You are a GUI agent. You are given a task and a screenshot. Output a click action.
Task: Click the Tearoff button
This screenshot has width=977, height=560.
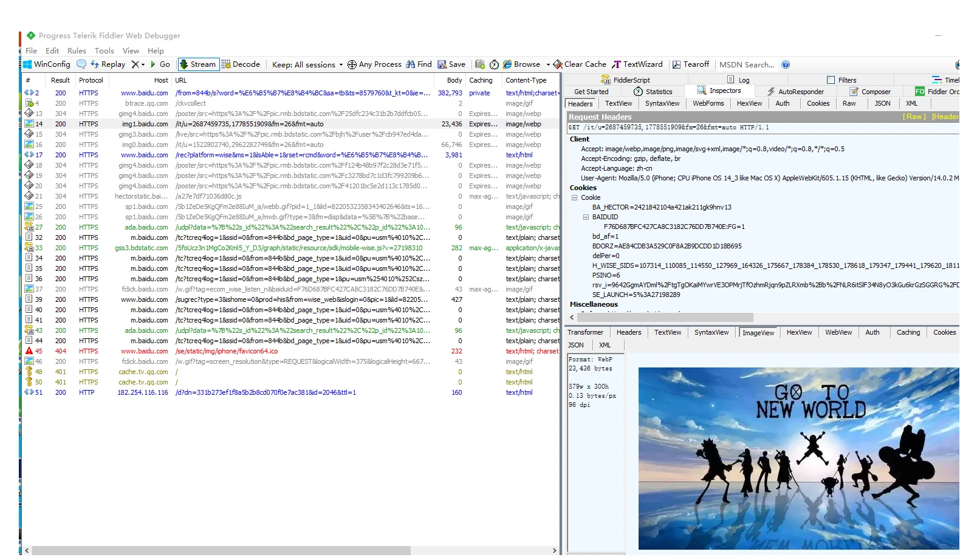point(691,64)
